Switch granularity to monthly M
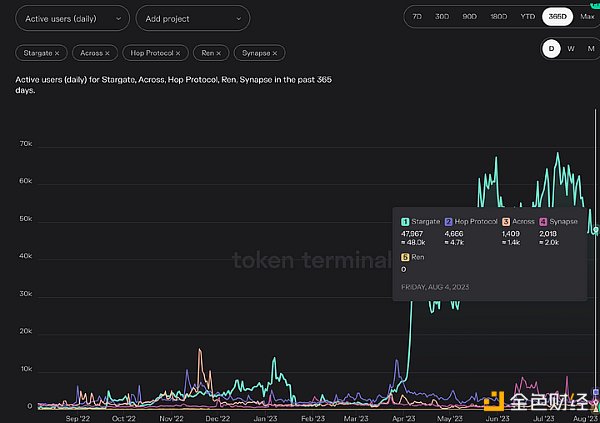 [588, 48]
